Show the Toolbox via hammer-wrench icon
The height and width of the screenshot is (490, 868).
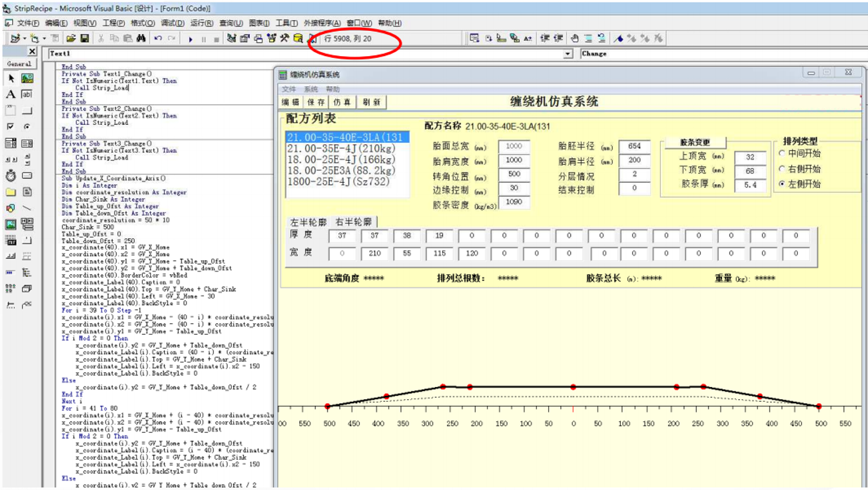[x=284, y=39]
